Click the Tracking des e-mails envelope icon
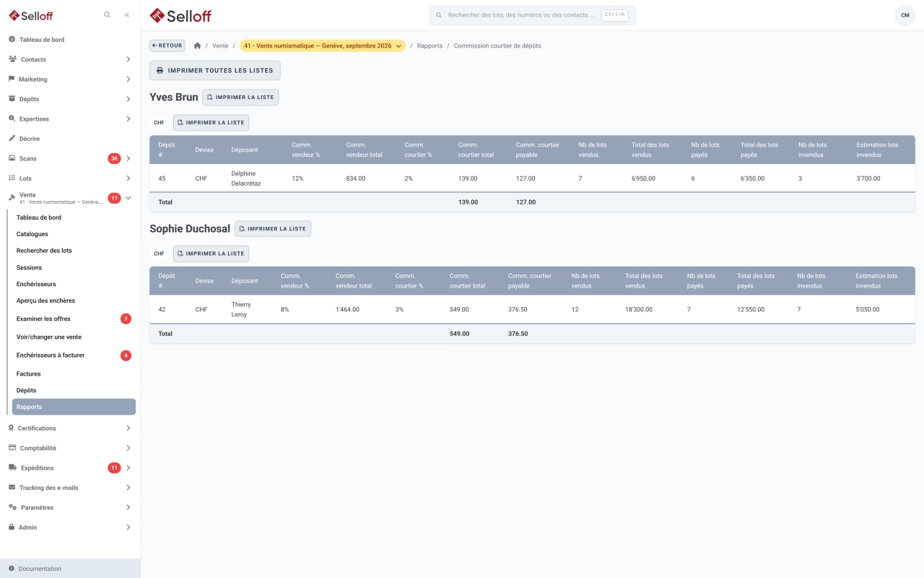This screenshot has width=924, height=578. (12, 488)
